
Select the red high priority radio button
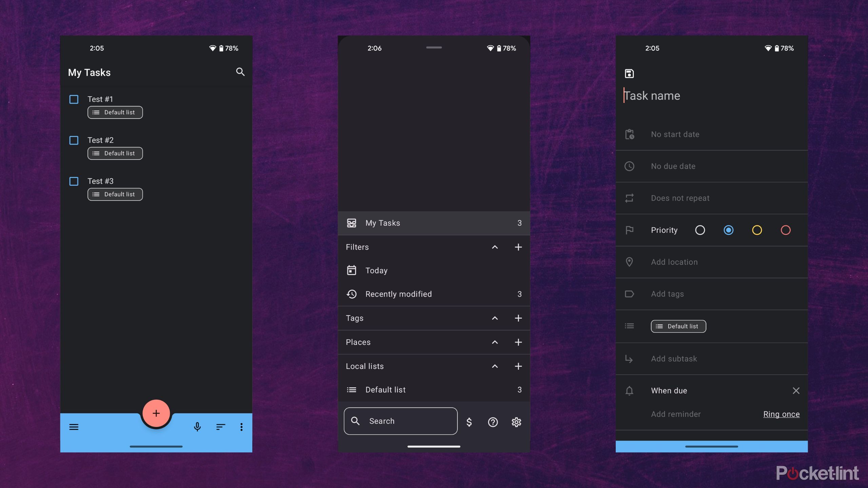[786, 230]
